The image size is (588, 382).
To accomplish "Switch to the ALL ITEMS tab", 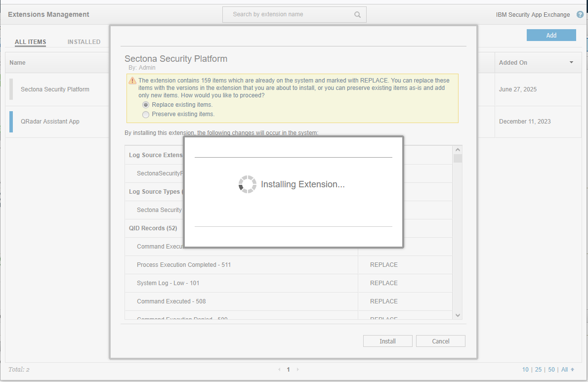I will (30, 42).
